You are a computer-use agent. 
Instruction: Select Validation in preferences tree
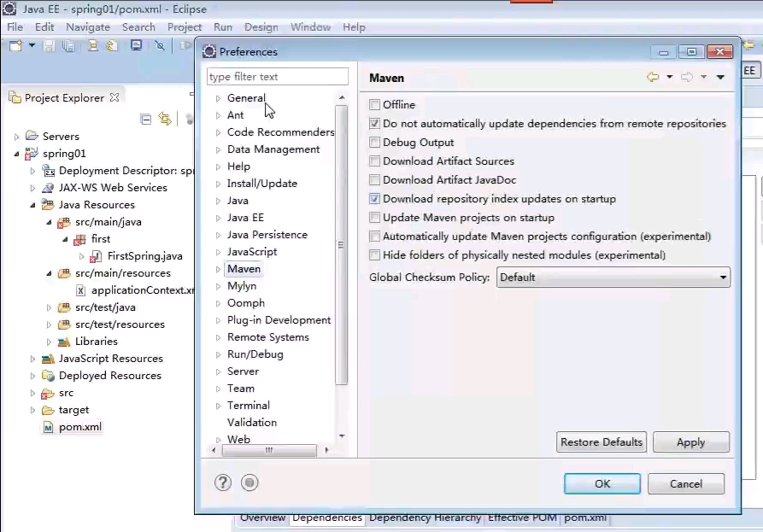point(252,423)
